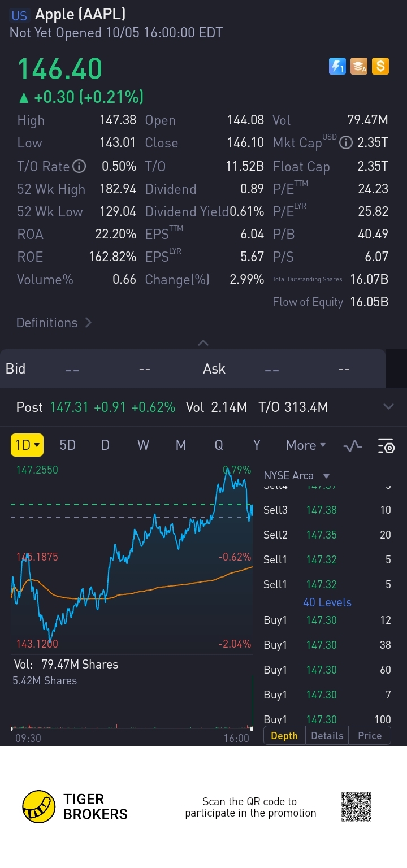Switch chart to Y yearly timeframe
The height and width of the screenshot is (868, 407).
pos(257,445)
